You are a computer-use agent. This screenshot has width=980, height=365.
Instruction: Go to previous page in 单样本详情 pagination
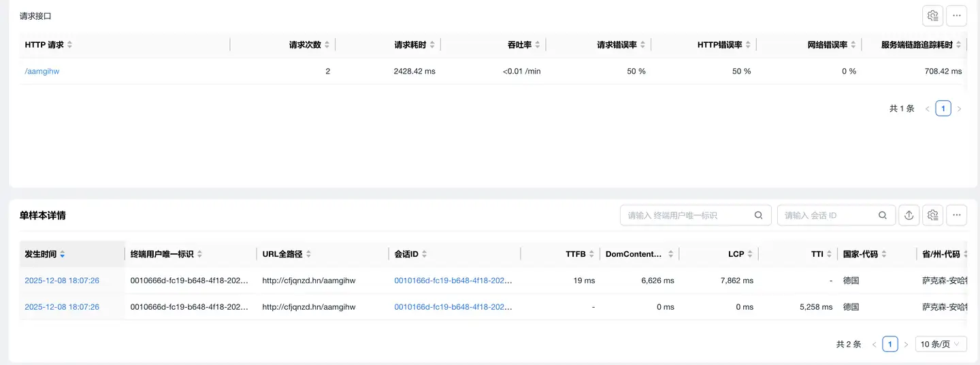click(x=874, y=345)
